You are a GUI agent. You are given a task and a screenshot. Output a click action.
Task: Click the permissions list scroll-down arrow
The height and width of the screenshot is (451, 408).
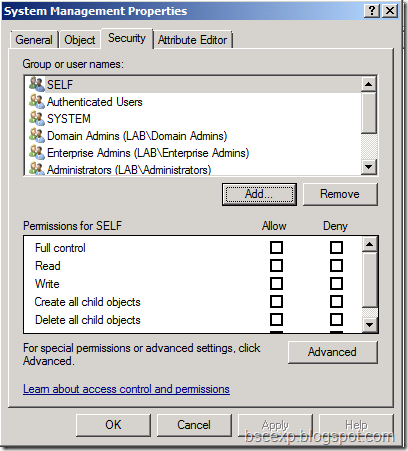(x=369, y=324)
